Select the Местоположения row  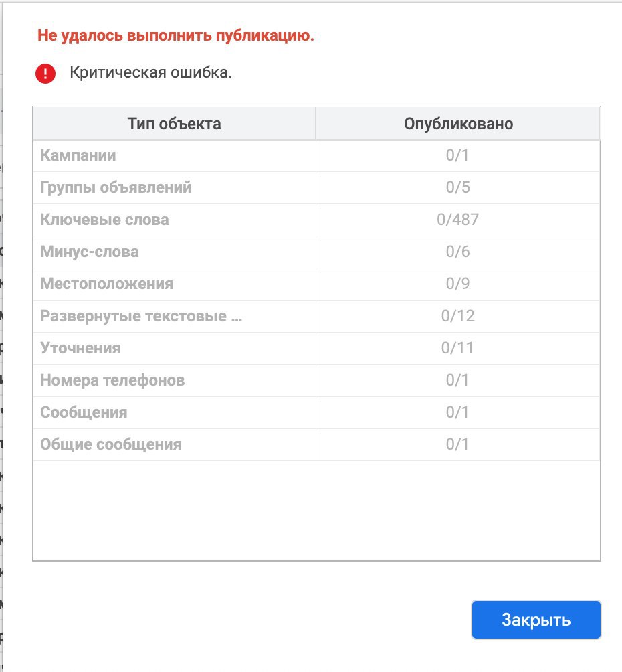point(316,284)
